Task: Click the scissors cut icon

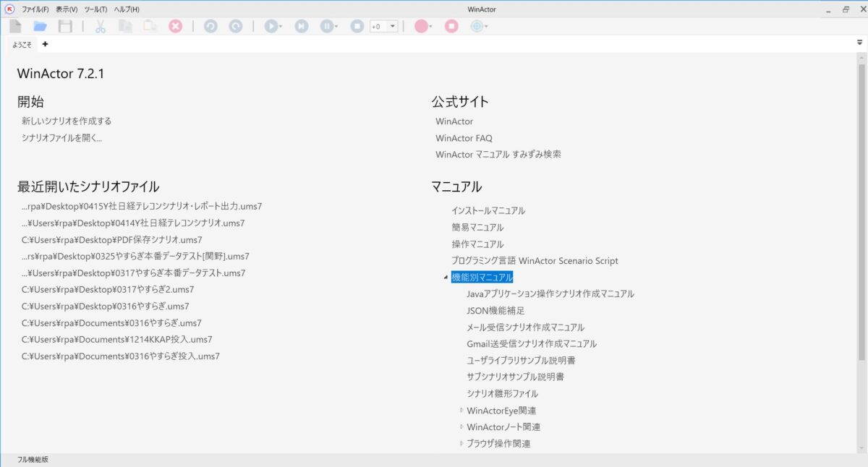Action: [x=101, y=26]
